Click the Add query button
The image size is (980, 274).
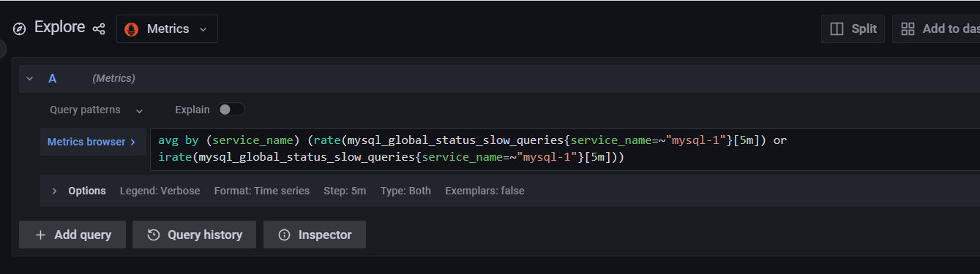tap(72, 235)
